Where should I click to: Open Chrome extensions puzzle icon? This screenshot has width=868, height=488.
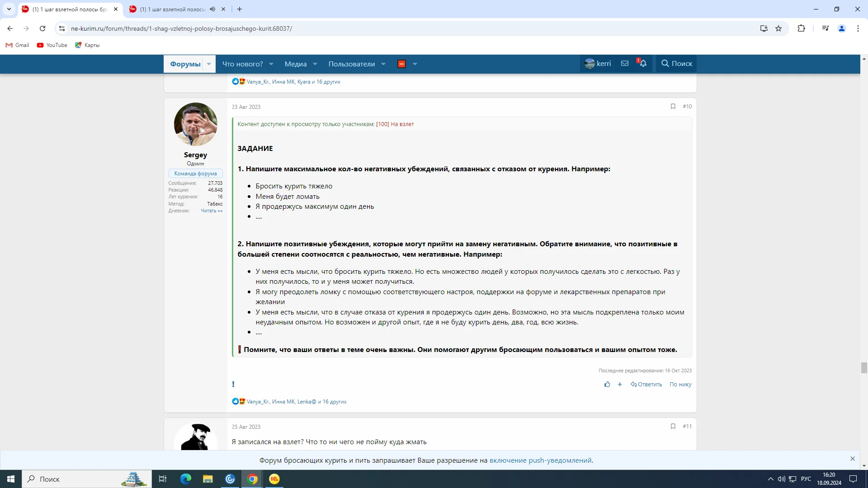[801, 28]
